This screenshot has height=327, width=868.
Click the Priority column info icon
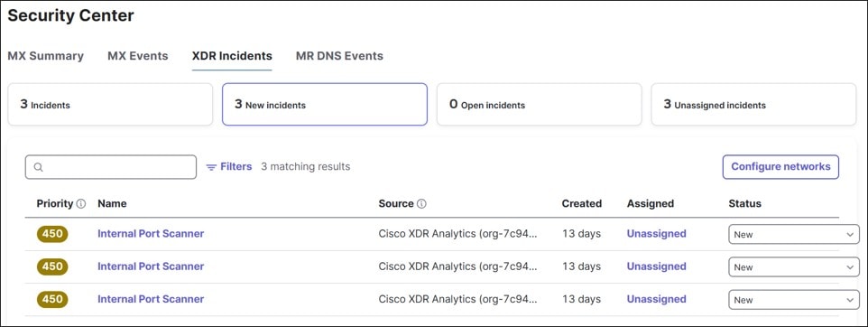81,204
